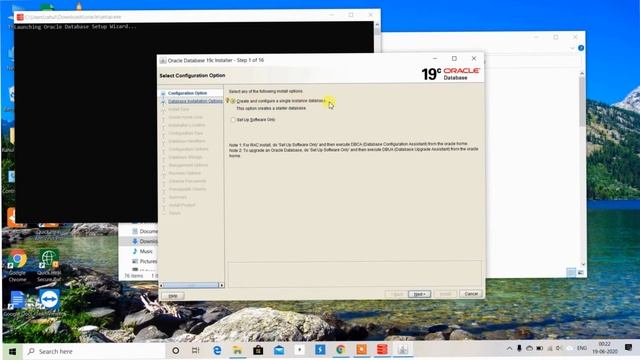Open the Action Center notifications icon
Viewport: 640px width, 360px height.
point(629,348)
